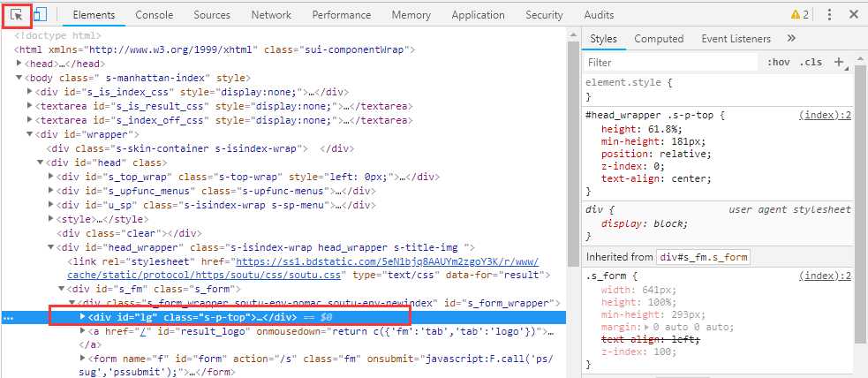Toggle the :hov element state panel
This screenshot has width=868, height=378.
pyautogui.click(x=778, y=63)
